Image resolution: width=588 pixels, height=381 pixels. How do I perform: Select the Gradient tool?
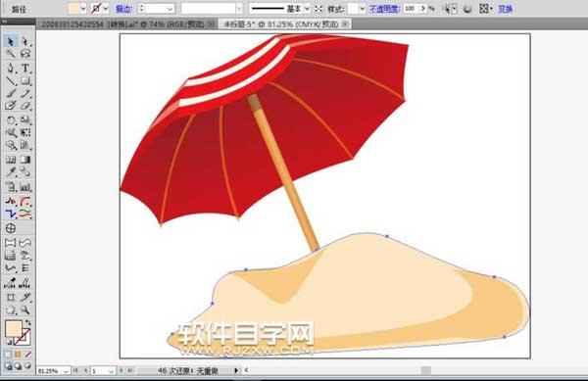(x=25, y=160)
